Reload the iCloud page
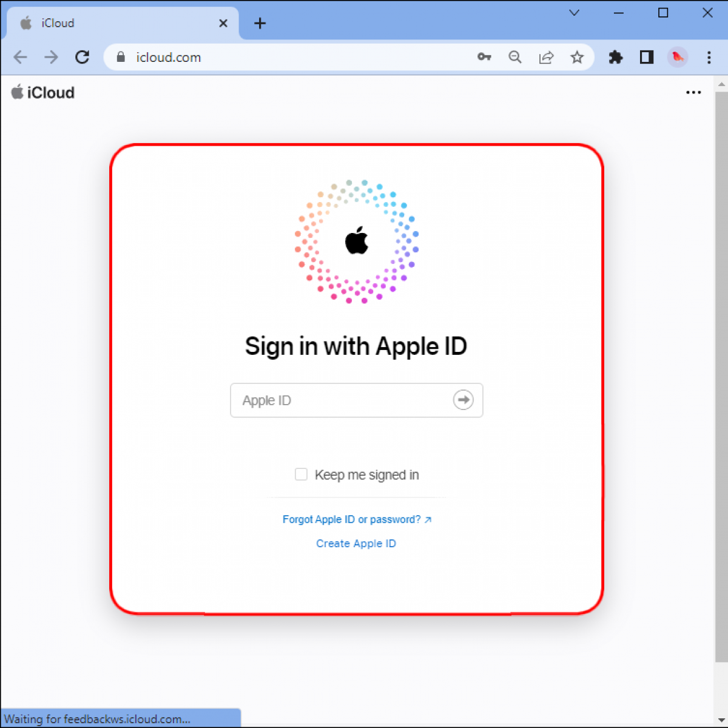 click(83, 57)
